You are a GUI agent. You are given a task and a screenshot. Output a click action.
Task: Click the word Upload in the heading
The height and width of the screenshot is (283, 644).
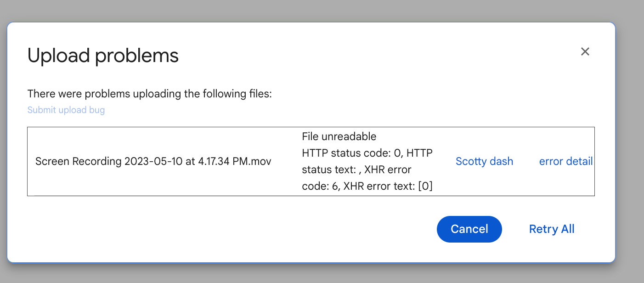pos(58,56)
